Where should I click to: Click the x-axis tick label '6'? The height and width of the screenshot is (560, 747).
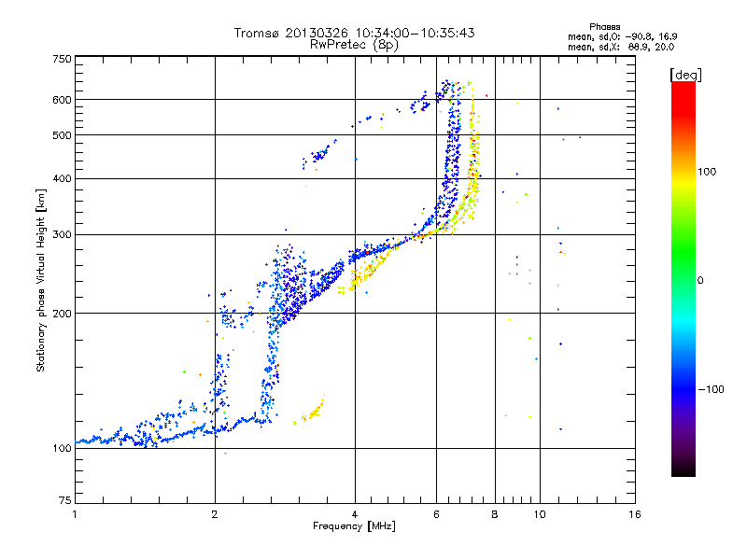tap(436, 514)
